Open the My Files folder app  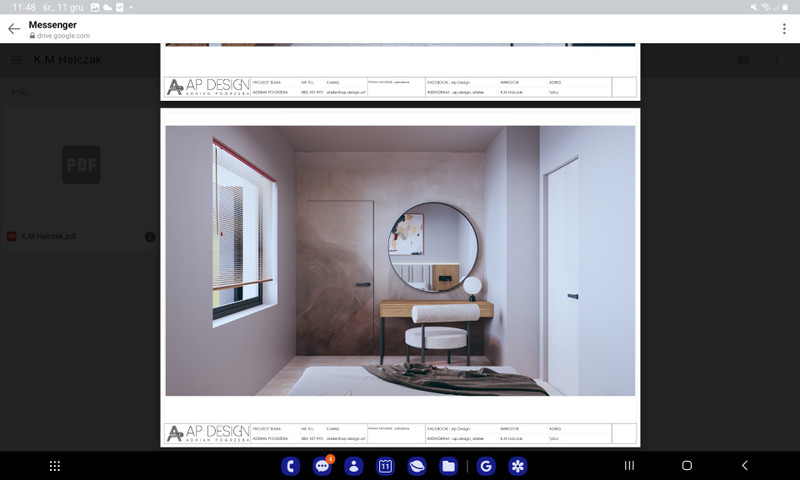[x=448, y=466]
